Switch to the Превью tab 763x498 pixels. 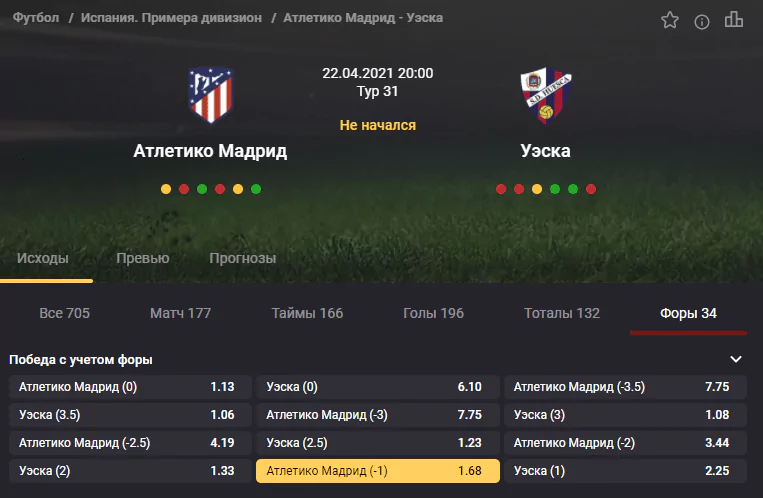(x=143, y=258)
